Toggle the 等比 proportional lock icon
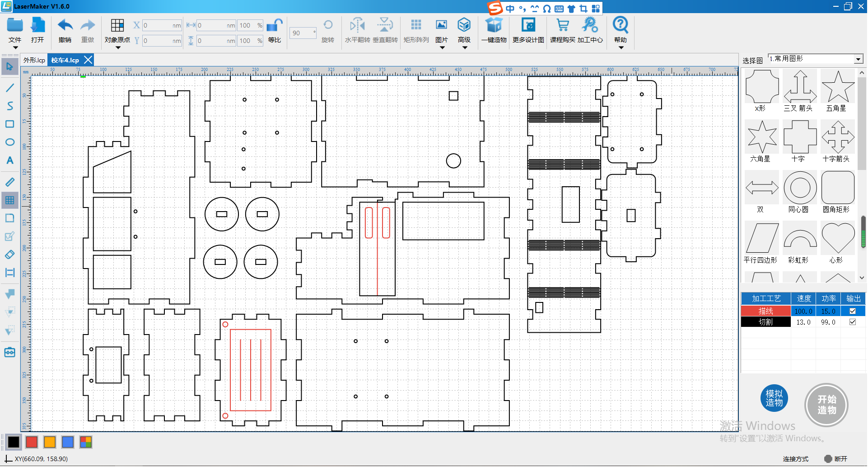 click(275, 25)
